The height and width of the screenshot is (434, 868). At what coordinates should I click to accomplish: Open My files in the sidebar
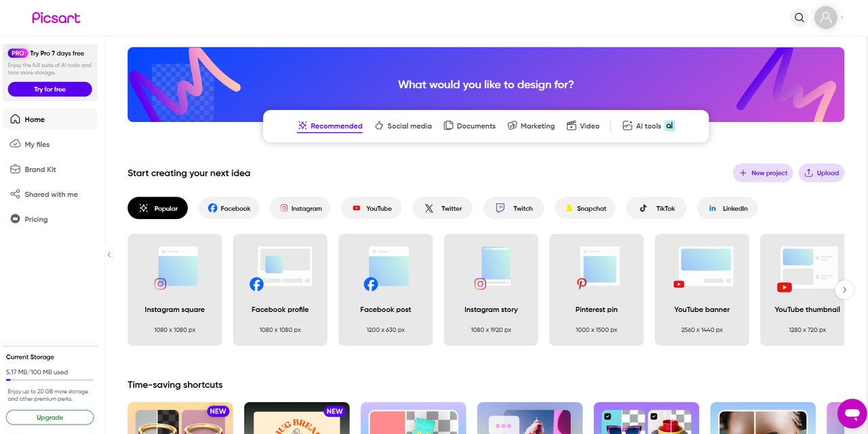pos(50,144)
